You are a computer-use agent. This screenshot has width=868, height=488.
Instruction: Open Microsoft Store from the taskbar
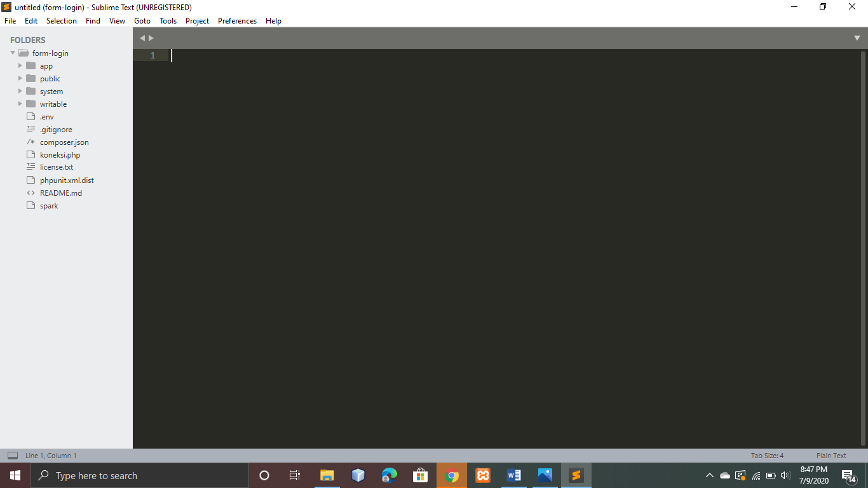coord(421,475)
